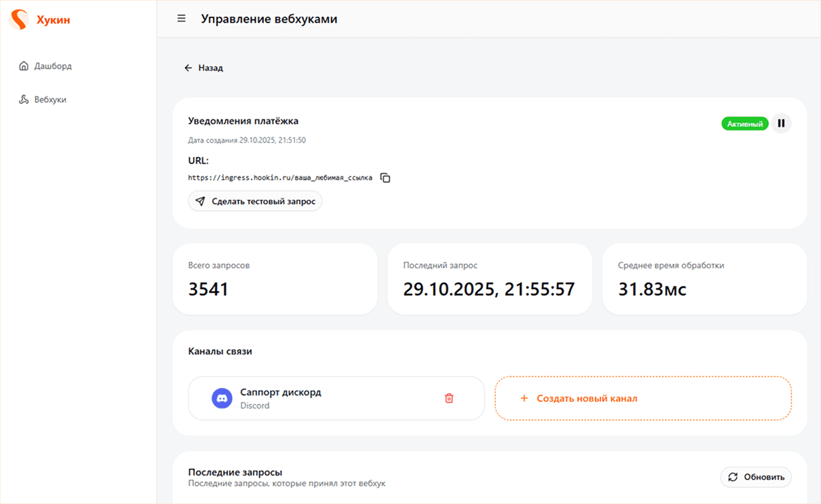Pause the active webhook

tap(781, 123)
